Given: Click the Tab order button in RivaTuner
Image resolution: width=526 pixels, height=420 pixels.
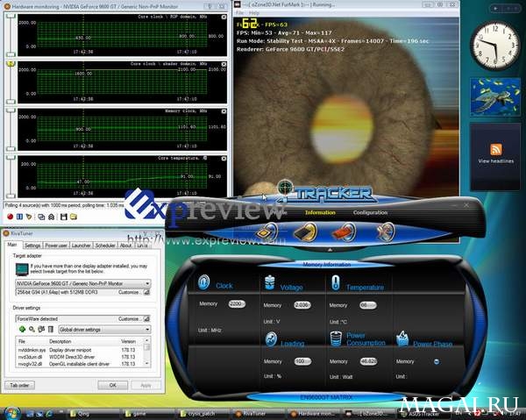Looking at the screenshot, I should pos(20,385).
